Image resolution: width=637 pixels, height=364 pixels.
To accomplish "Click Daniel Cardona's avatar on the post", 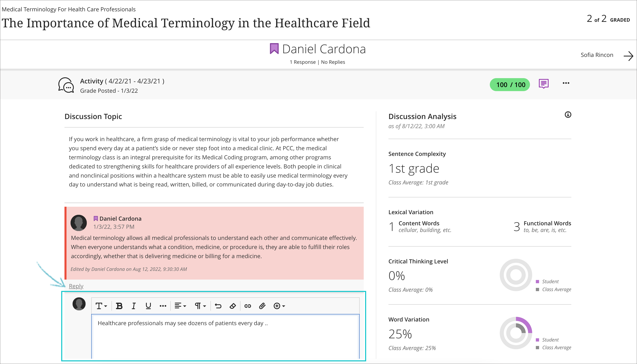I will coord(79,223).
